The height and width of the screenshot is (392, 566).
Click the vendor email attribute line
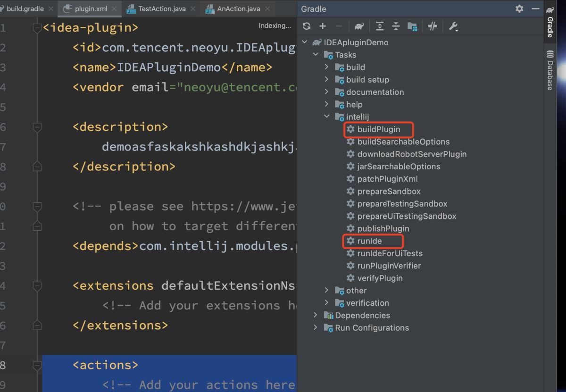pyautogui.click(x=184, y=87)
